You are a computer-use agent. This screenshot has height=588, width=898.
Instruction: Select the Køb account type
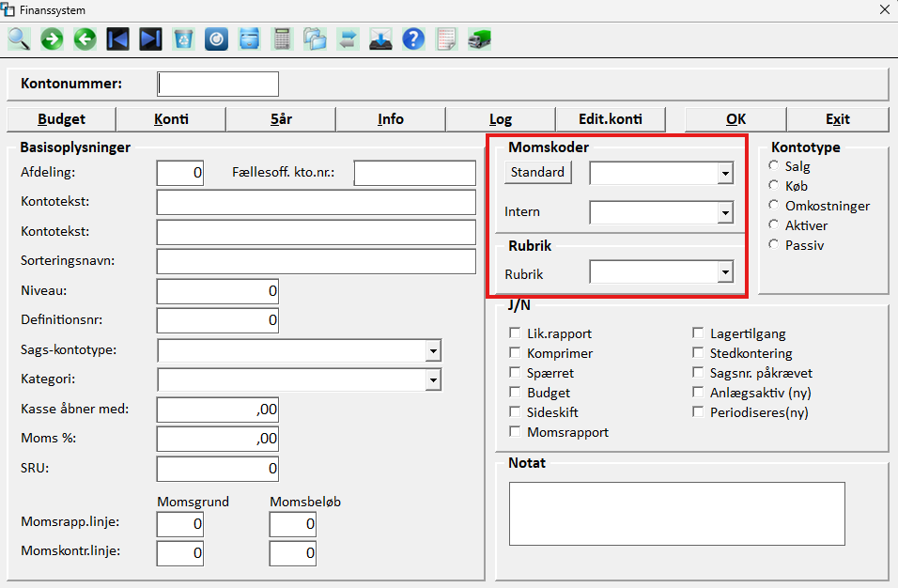[x=774, y=185]
